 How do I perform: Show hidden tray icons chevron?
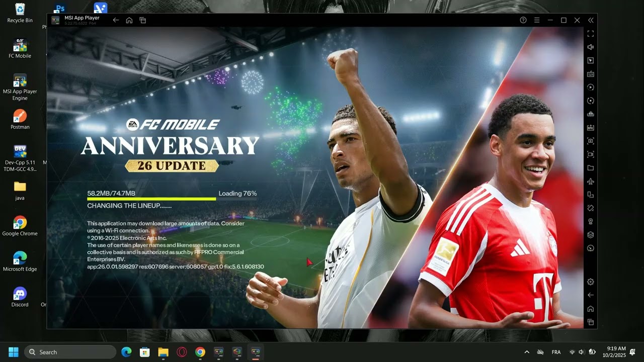(527, 352)
